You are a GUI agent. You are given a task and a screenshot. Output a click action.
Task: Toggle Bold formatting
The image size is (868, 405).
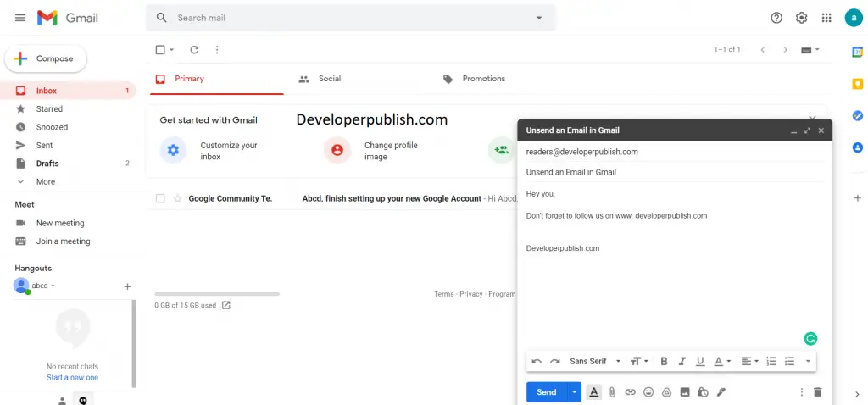coord(665,361)
